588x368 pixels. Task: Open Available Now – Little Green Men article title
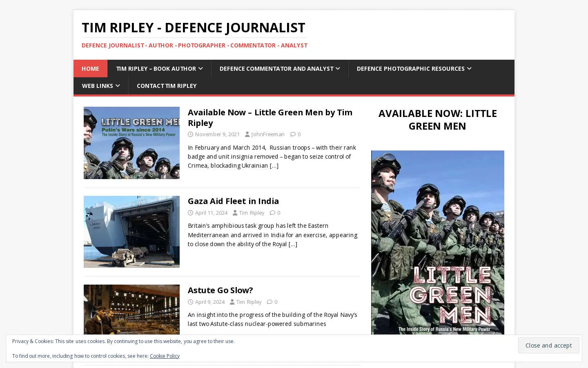(270, 118)
